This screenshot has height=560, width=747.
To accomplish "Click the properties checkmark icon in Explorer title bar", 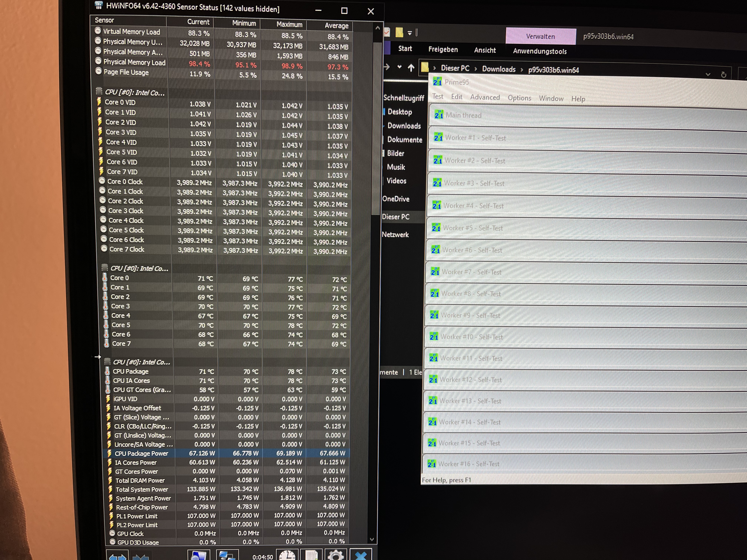I will pos(387,32).
